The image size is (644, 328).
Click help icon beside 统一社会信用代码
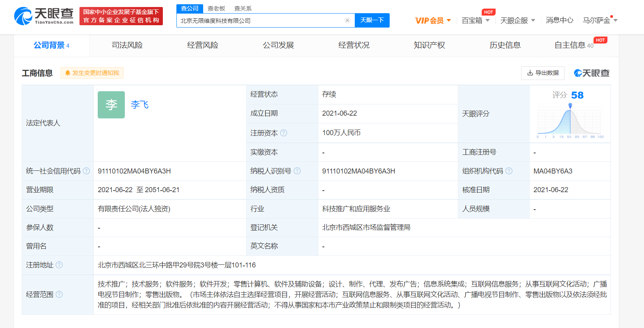point(86,171)
